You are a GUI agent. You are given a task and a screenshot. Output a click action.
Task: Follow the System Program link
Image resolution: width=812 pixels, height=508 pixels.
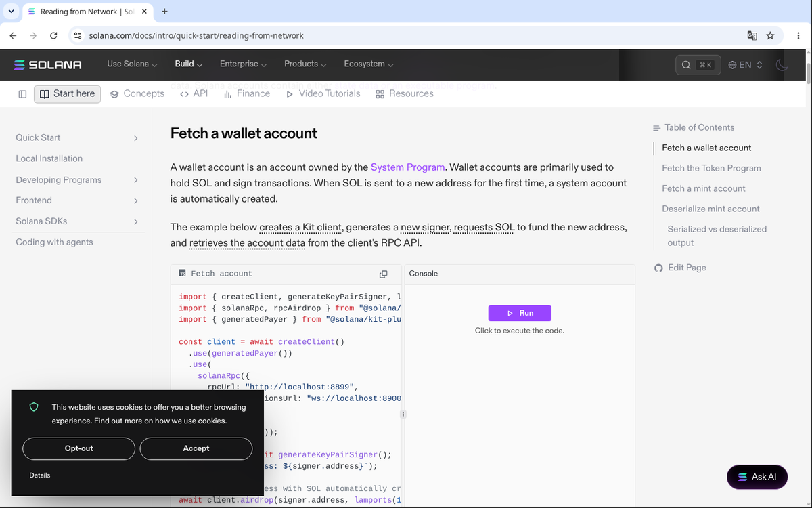tap(407, 167)
